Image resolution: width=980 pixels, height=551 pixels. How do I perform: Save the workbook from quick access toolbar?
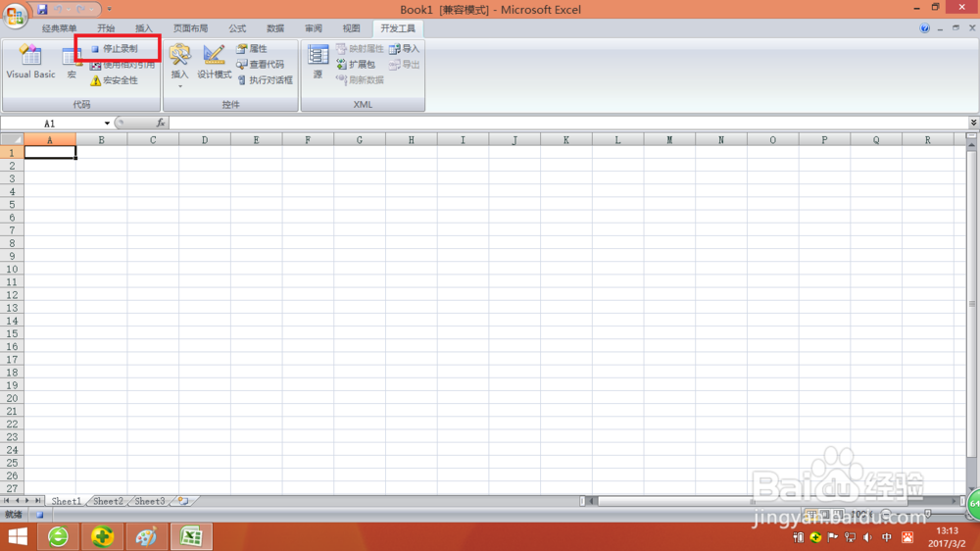tap(42, 10)
